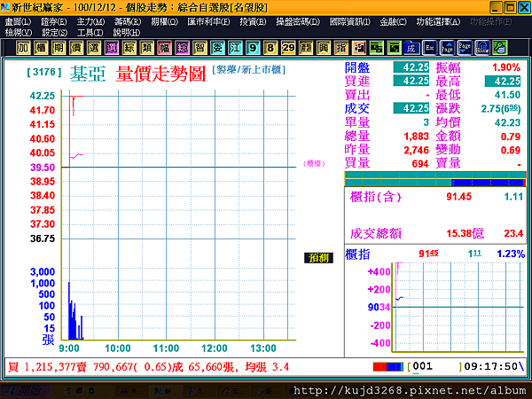Image resolution: width=532 pixels, height=399 pixels.
Task: Click the 昨量 value 2,746
Action: [417, 151]
